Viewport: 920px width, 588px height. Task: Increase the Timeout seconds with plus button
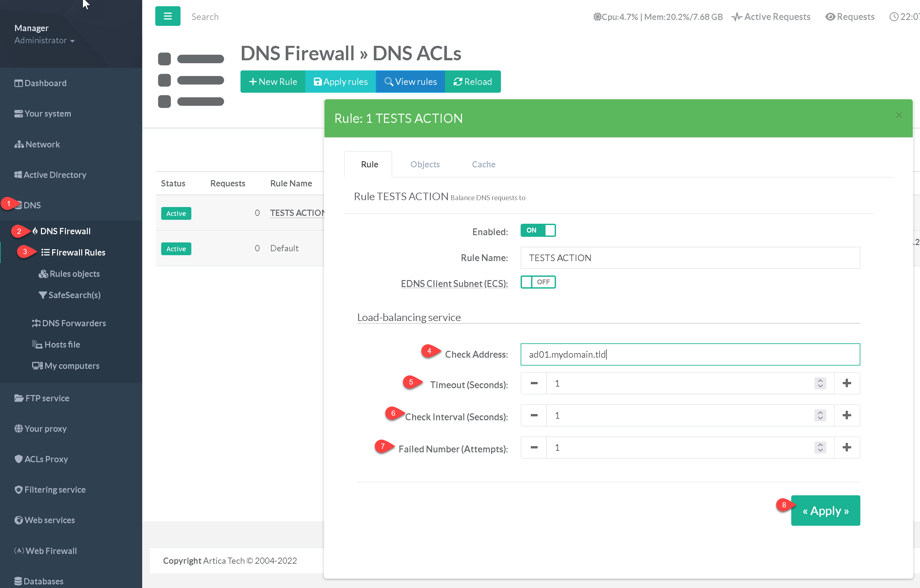(x=847, y=383)
